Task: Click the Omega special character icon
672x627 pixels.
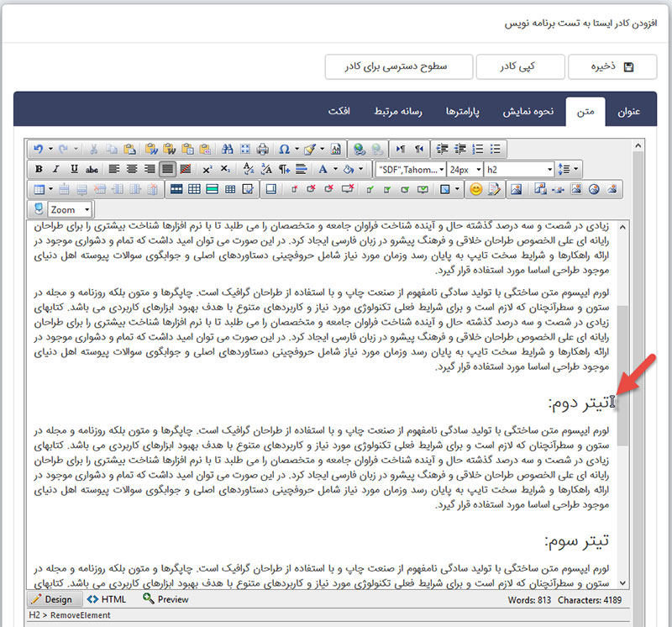Action: (284, 149)
